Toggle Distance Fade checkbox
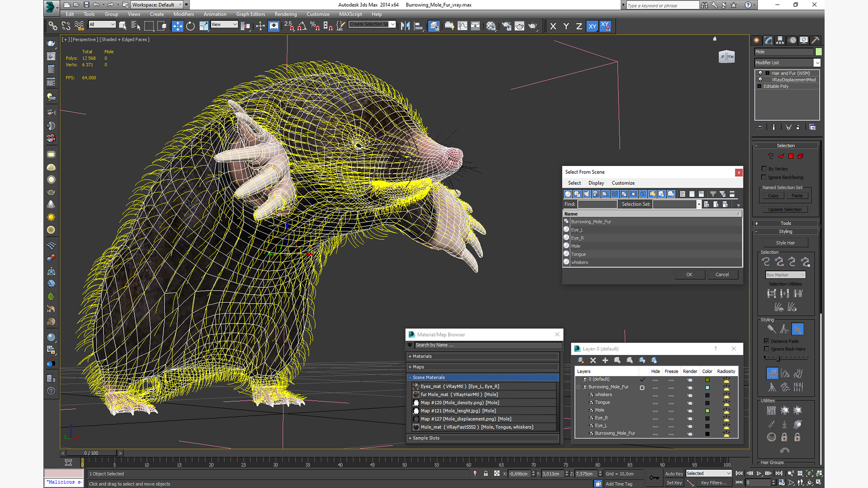The height and width of the screenshot is (488, 868). [767, 341]
